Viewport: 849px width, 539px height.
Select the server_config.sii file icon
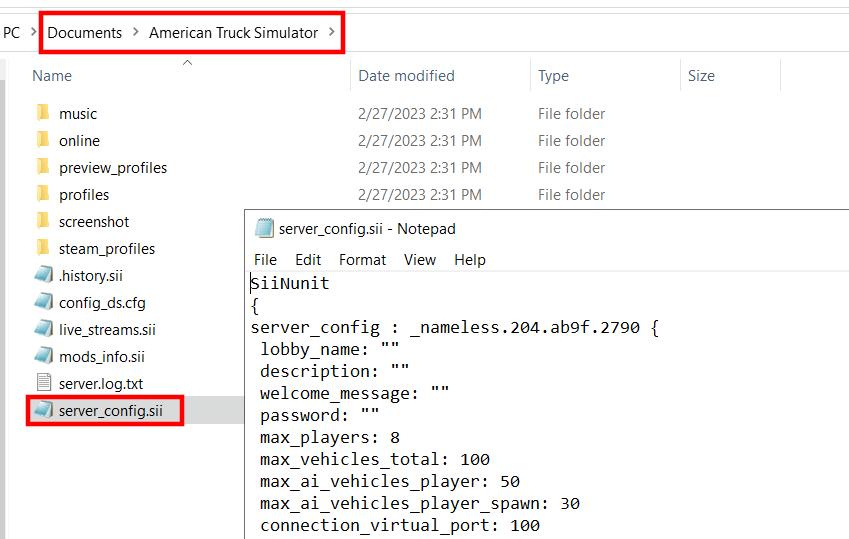[x=44, y=410]
